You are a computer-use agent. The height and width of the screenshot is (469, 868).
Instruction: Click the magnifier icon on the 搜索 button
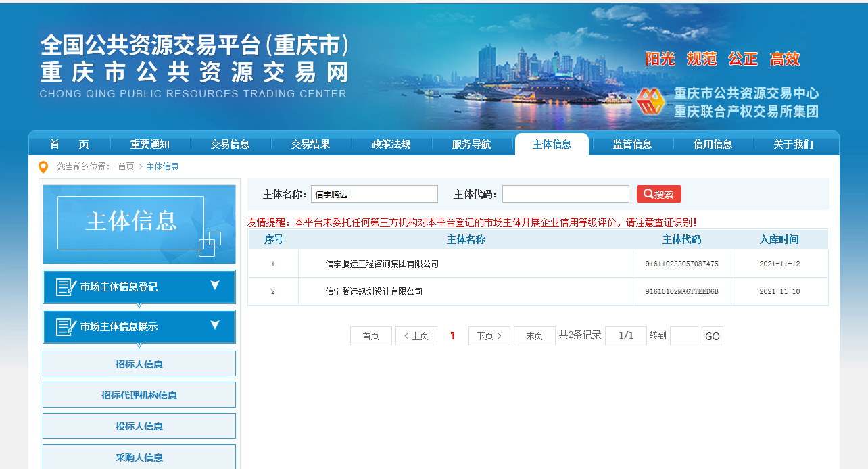(x=647, y=194)
